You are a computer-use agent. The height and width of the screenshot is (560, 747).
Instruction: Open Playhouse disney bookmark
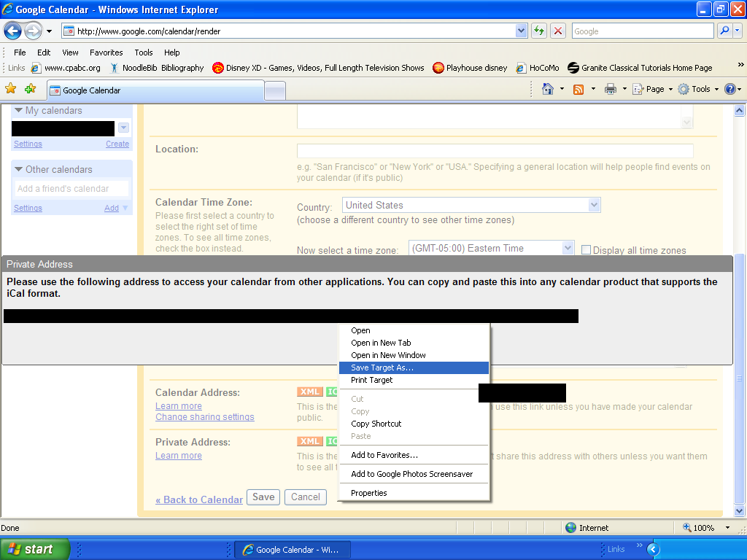(470, 68)
